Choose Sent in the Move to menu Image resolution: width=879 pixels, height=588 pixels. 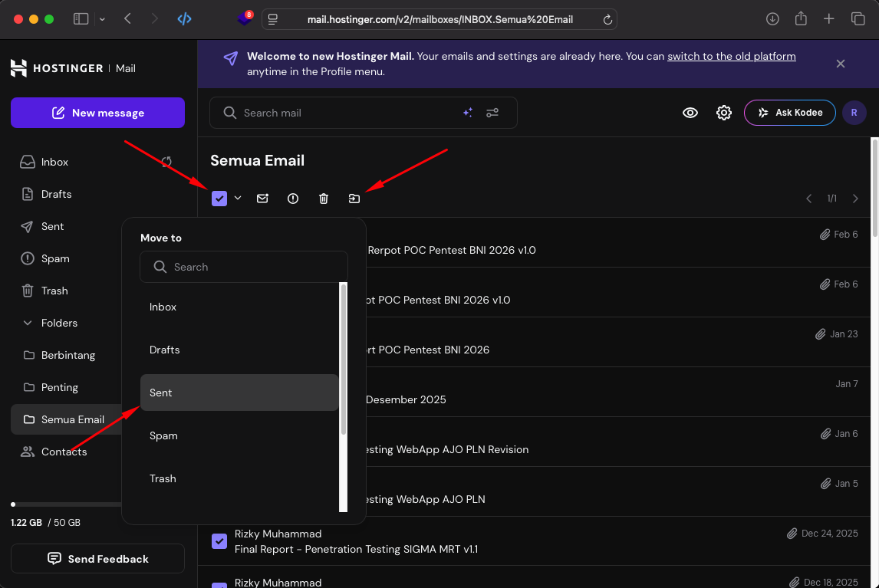[x=160, y=393]
